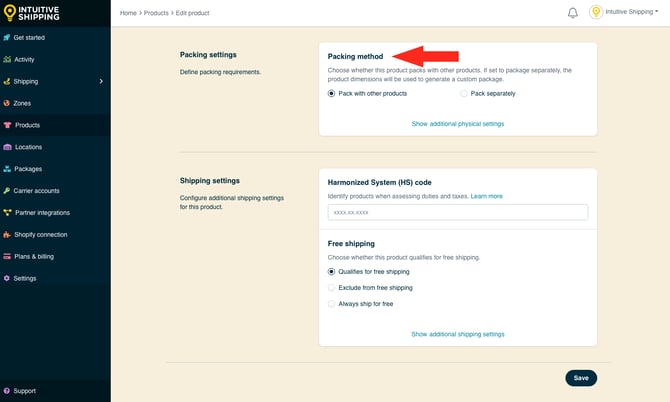Click the Carrier accounts key icon
670x402 pixels.
click(7, 191)
